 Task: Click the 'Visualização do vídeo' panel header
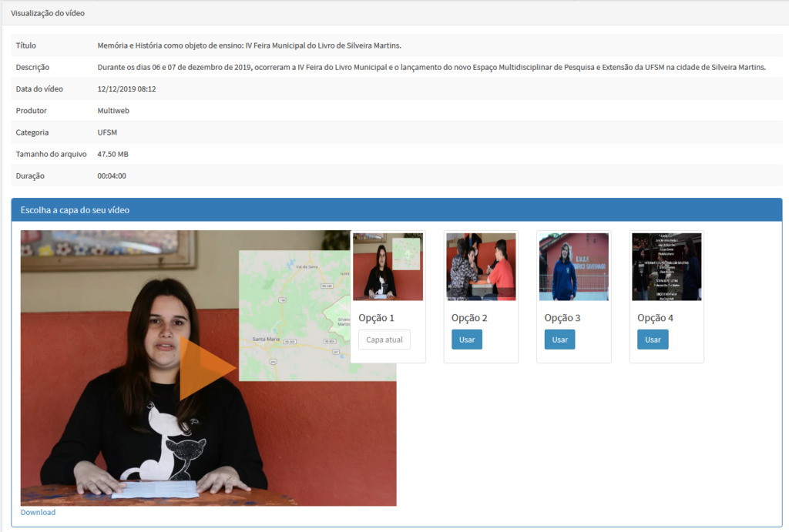48,13
